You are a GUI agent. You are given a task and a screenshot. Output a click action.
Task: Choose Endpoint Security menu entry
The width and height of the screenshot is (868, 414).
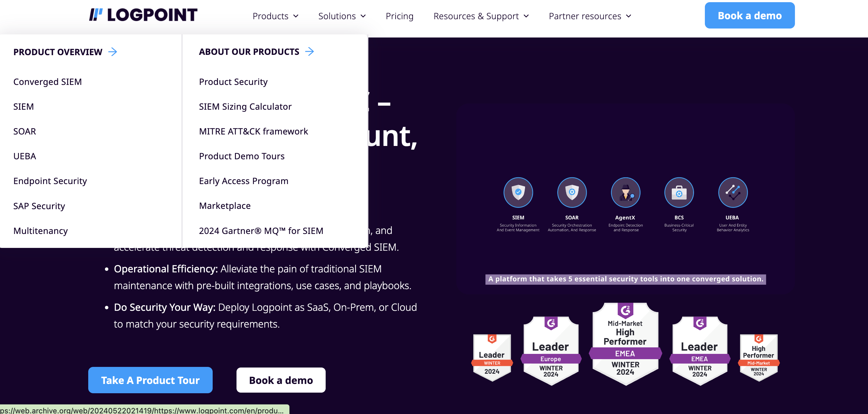pos(50,181)
